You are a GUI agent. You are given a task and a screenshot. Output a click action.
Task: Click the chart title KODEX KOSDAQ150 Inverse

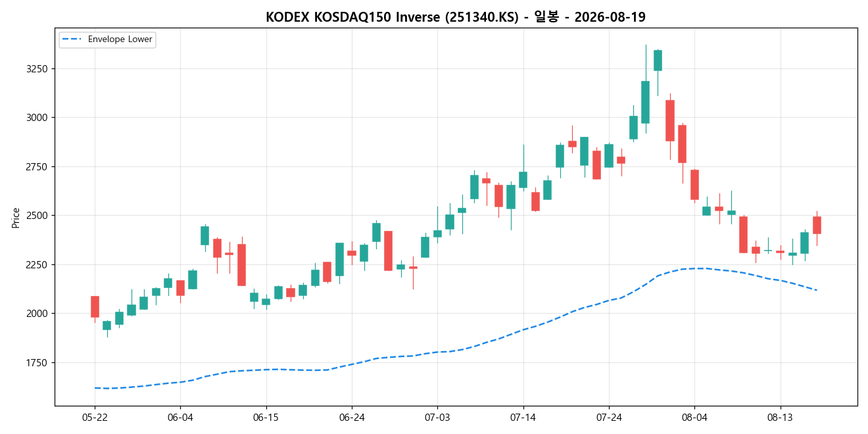[x=353, y=17]
